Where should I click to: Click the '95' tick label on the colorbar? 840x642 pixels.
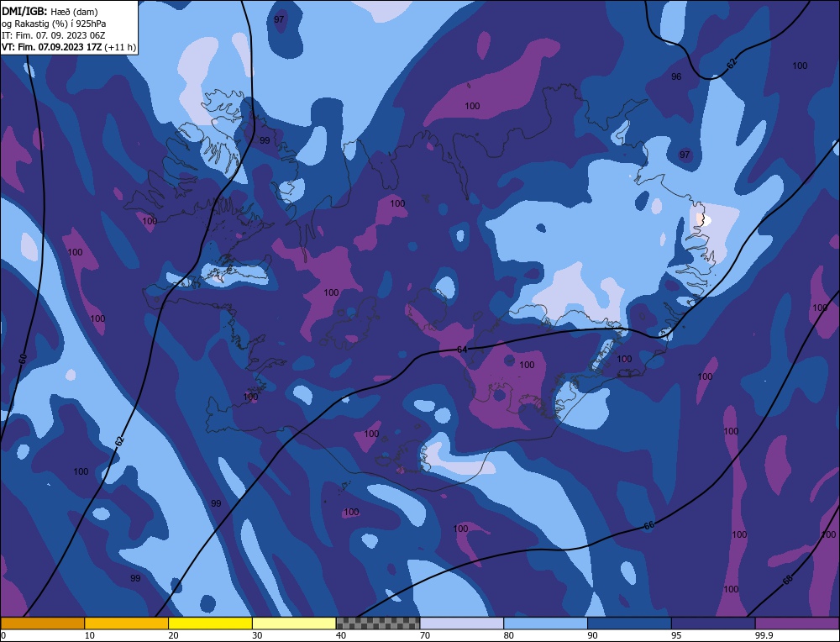click(x=676, y=635)
